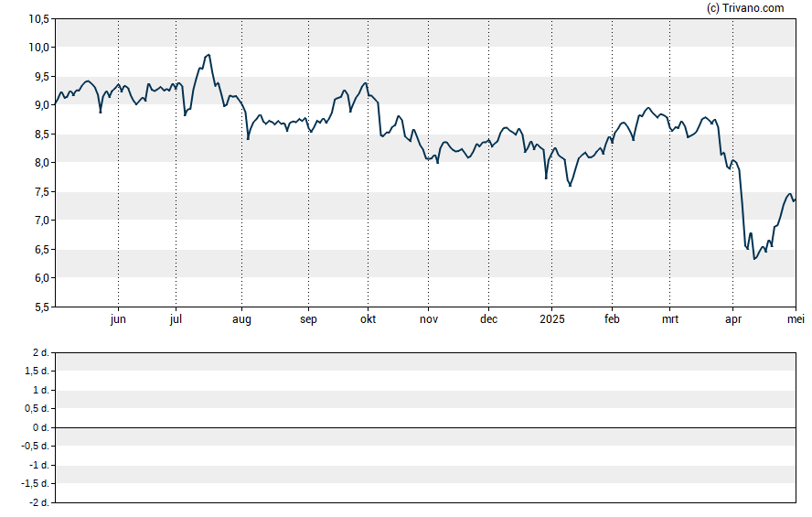
Task: Click the 10,0 price axis value
Action: 38,48
